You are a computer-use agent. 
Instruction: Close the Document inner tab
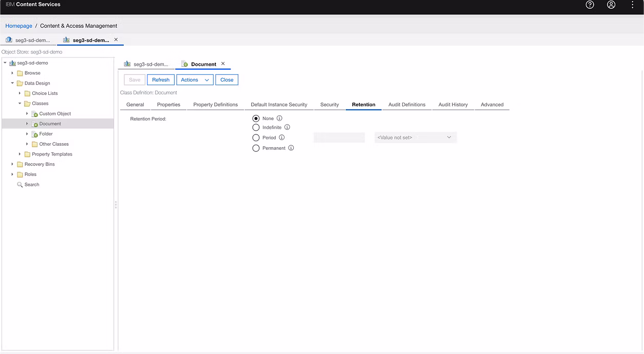click(x=223, y=64)
